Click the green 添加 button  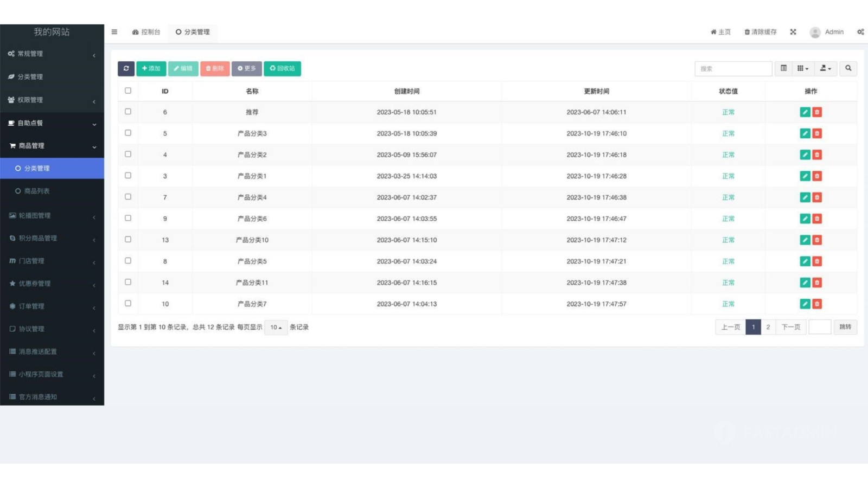pyautogui.click(x=151, y=68)
